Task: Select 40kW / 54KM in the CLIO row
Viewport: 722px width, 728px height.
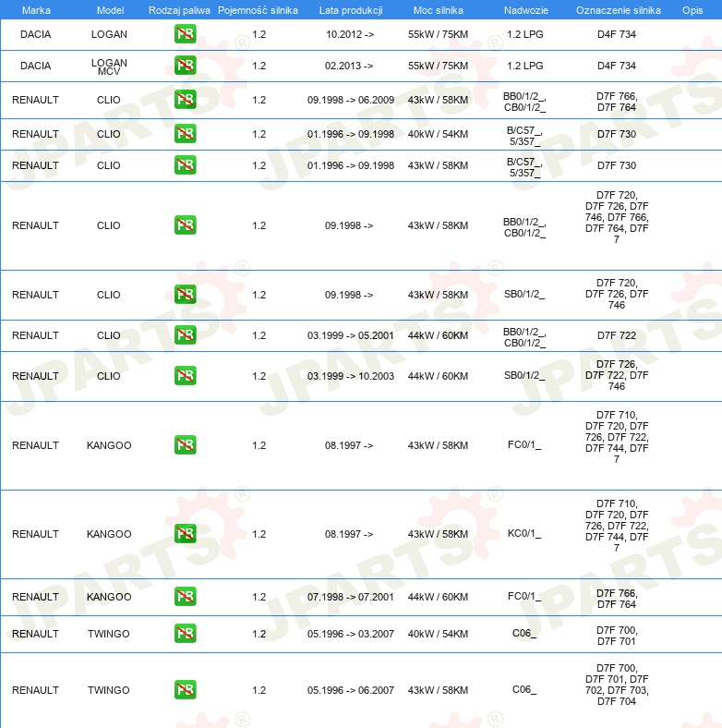Action: [x=438, y=134]
